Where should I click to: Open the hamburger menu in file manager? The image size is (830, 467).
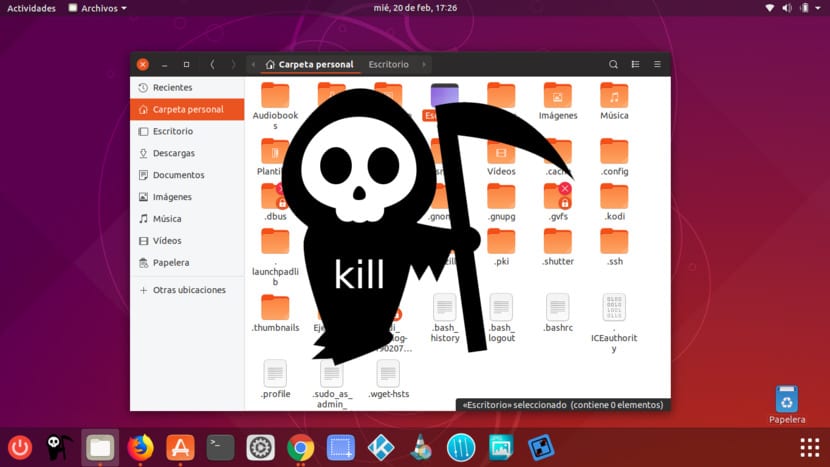pyautogui.click(x=657, y=64)
